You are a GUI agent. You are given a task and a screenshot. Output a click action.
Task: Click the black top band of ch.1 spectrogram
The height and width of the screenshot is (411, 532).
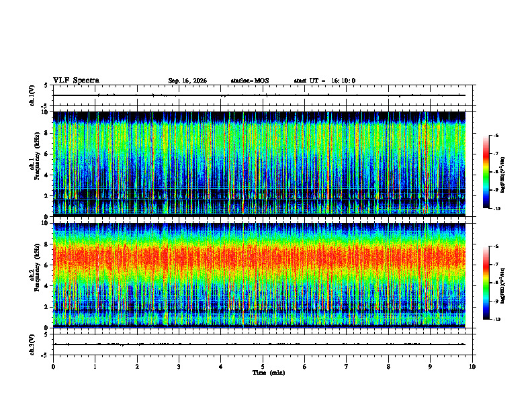[x=259, y=116]
